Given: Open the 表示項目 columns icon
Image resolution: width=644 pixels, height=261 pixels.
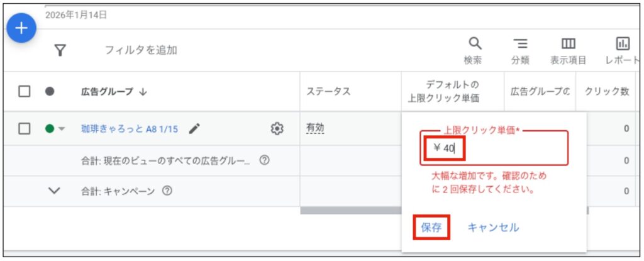Looking at the screenshot, I should [568, 44].
